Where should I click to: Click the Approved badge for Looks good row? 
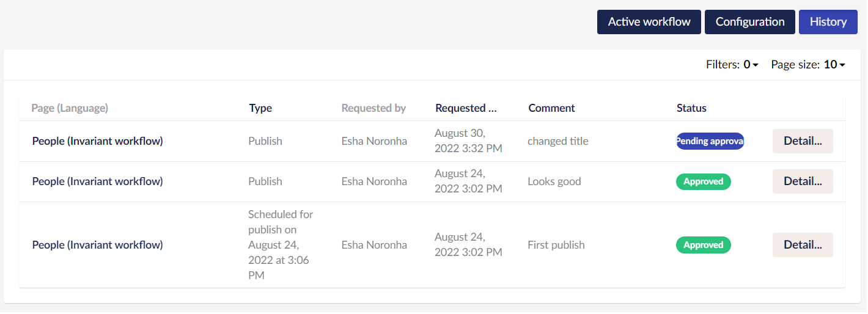[703, 181]
